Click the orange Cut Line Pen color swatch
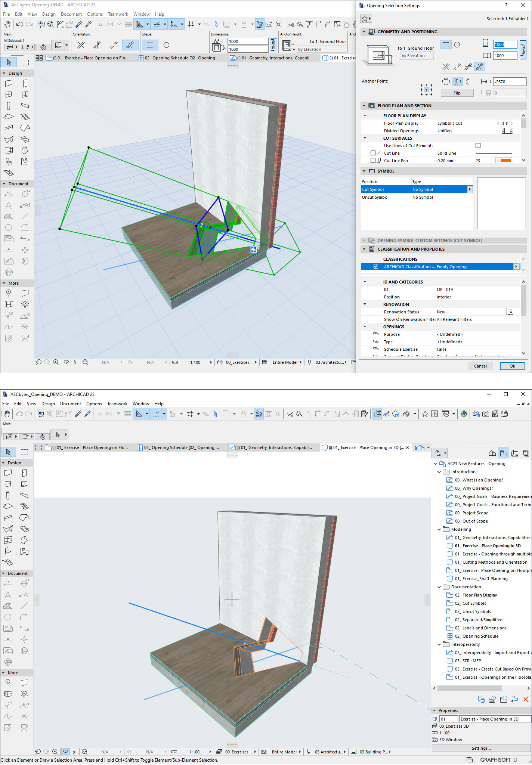The image size is (532, 765). point(503,161)
